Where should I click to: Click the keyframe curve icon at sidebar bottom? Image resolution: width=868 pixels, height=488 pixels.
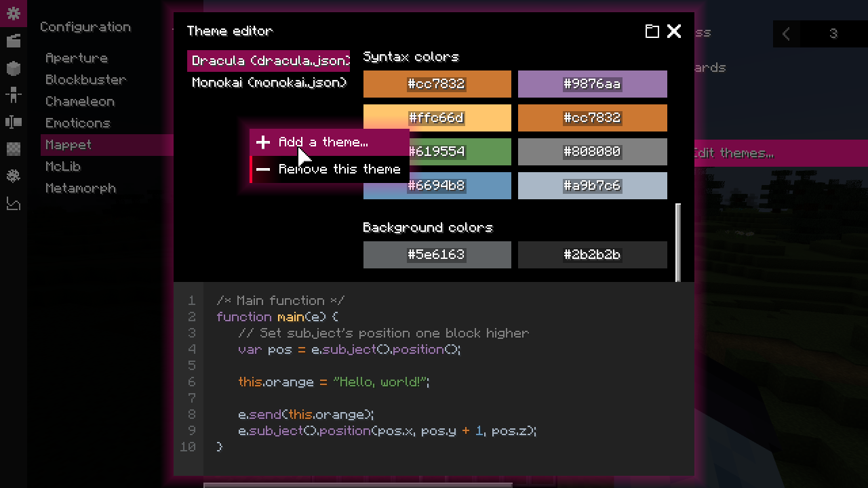click(14, 203)
